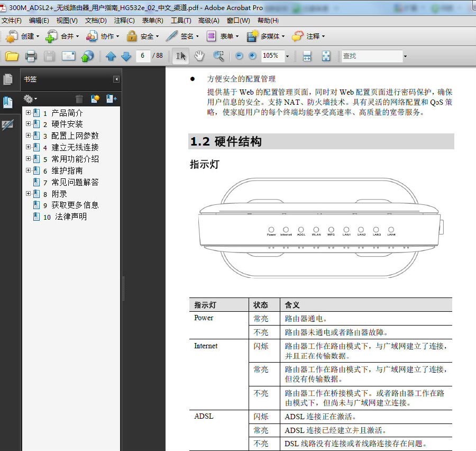Select bookmark 10 法律声明
This screenshot has width=476, height=451.
(x=65, y=217)
